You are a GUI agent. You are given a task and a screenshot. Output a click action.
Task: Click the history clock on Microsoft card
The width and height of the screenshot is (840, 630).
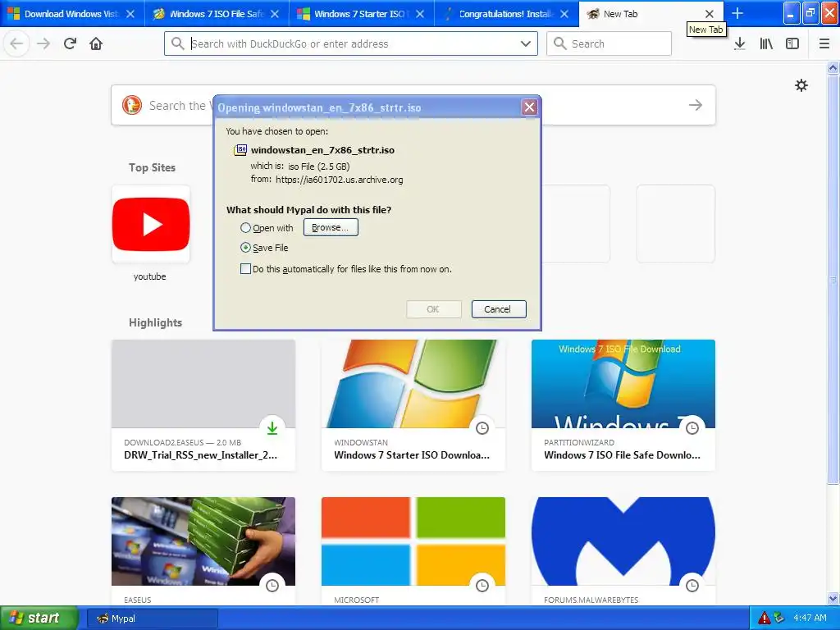click(482, 586)
